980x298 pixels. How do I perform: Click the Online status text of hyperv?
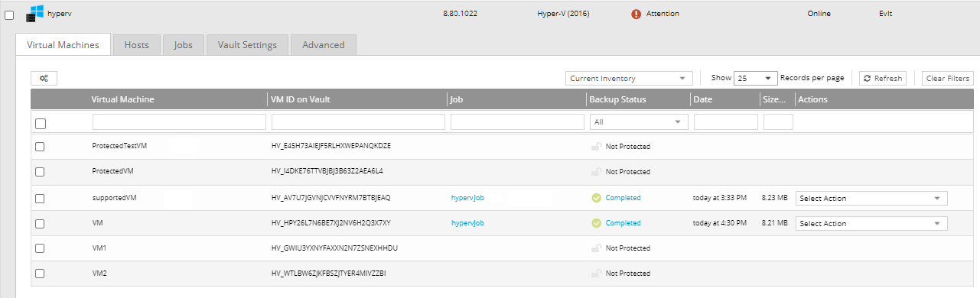click(819, 14)
